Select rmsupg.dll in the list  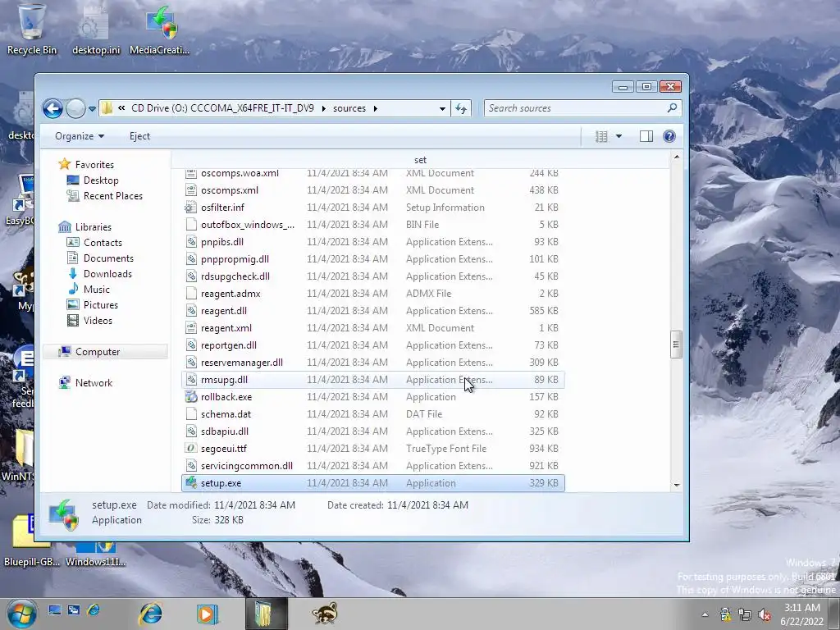click(373, 379)
